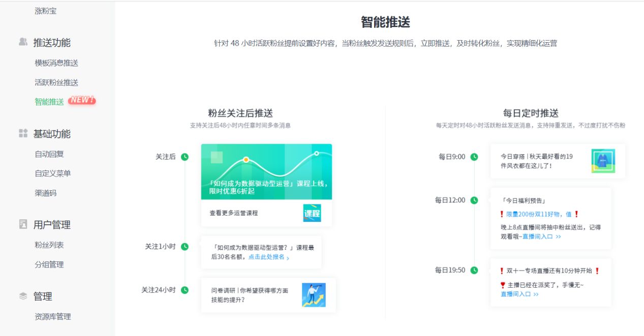
Task: Open 涨粉宝 in the sidebar
Action: 46,11
